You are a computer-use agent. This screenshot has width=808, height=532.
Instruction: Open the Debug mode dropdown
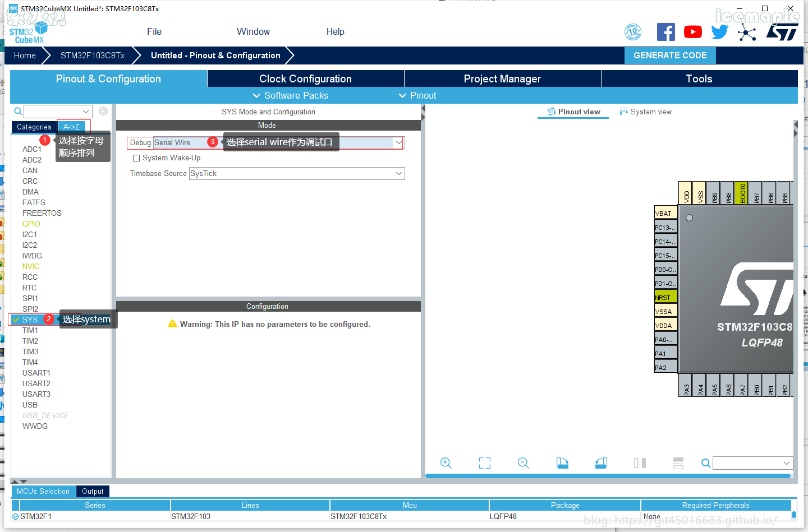(399, 142)
